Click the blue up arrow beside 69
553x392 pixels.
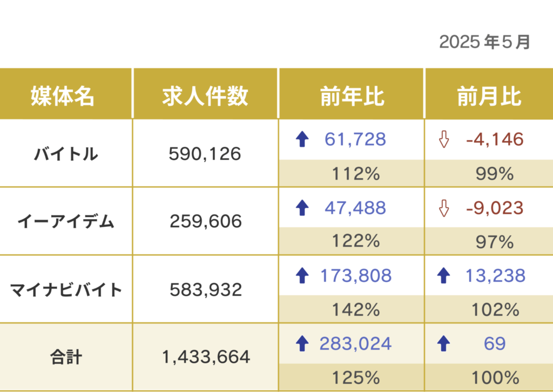tap(444, 343)
